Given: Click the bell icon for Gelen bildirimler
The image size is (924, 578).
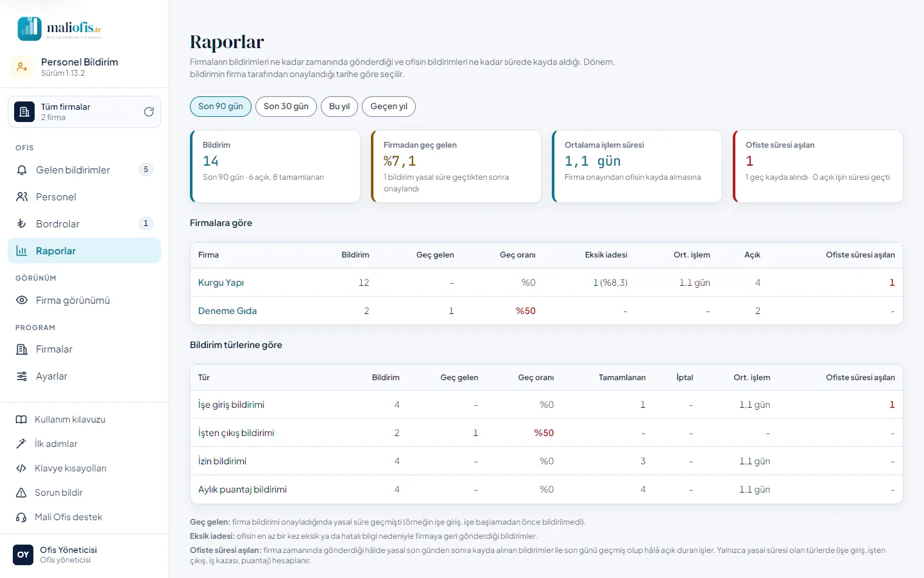Looking at the screenshot, I should pos(22,170).
